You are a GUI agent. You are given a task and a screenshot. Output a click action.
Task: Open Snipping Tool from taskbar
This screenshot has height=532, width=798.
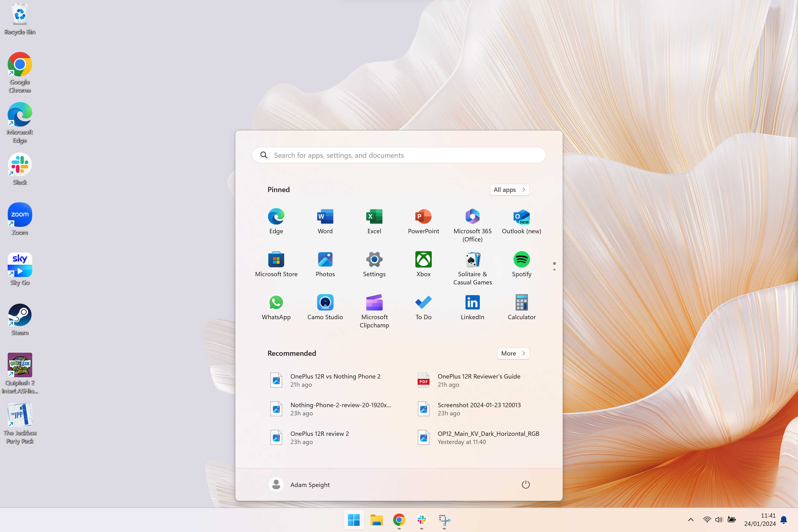[444, 519]
